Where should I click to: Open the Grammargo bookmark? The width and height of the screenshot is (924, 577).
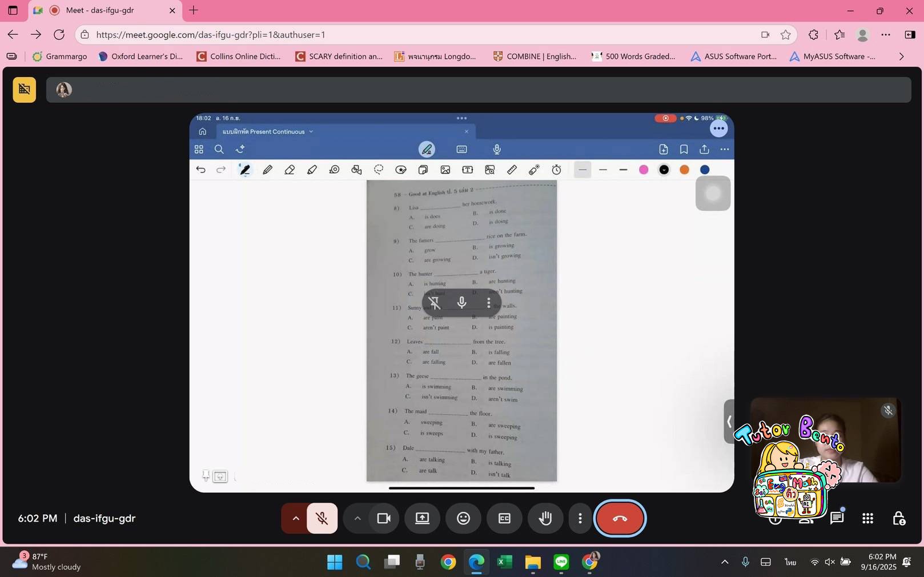60,56
